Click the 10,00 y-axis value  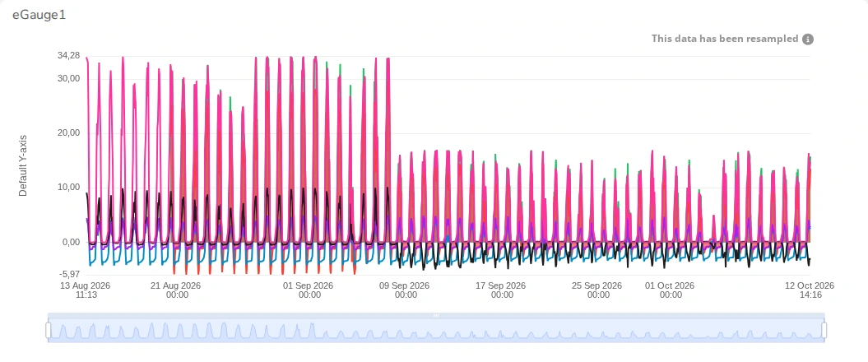68,187
